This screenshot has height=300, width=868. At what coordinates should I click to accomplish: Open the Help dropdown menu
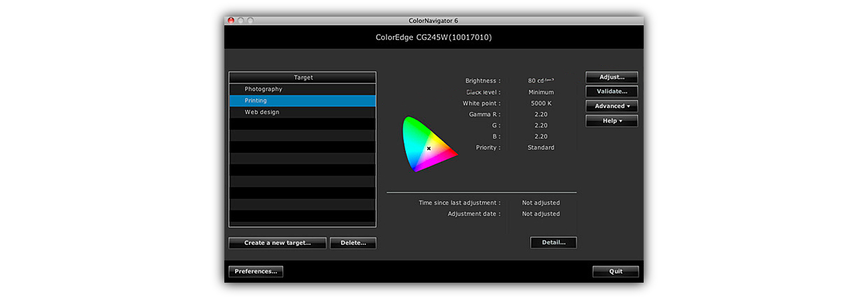(612, 121)
